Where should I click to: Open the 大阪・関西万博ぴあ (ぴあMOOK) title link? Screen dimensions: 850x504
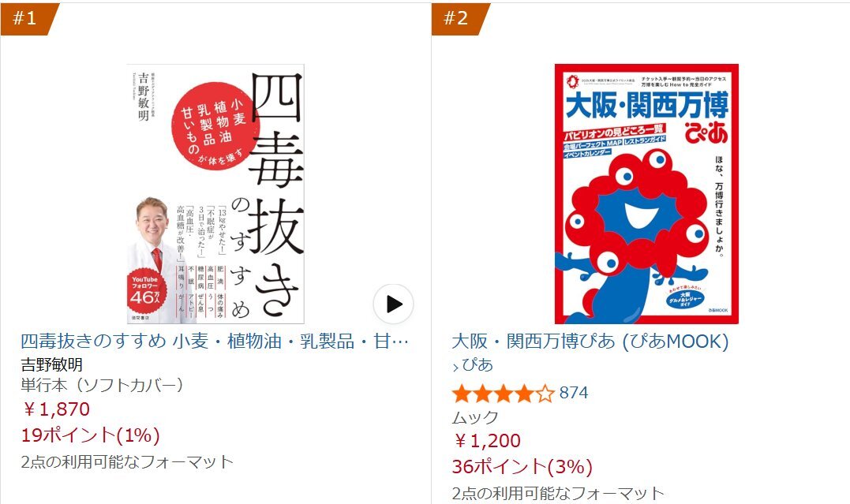[590, 342]
